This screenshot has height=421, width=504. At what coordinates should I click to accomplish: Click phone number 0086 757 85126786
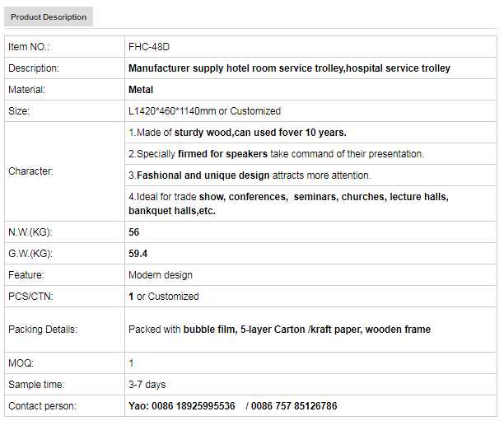pos(294,406)
